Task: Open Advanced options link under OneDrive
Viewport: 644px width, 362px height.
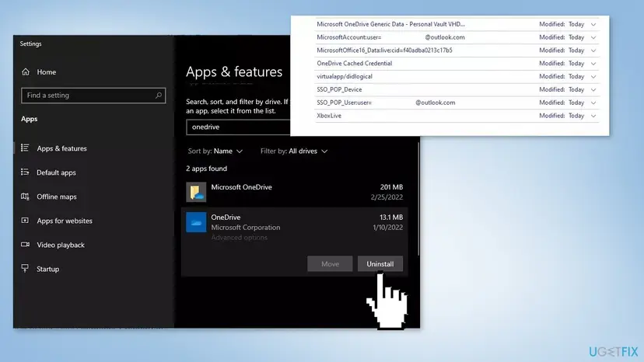Action: pyautogui.click(x=239, y=237)
